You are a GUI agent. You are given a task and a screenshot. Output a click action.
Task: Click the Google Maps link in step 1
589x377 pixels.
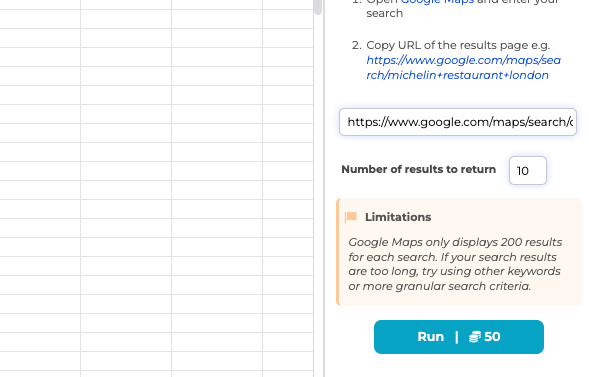[437, 2]
